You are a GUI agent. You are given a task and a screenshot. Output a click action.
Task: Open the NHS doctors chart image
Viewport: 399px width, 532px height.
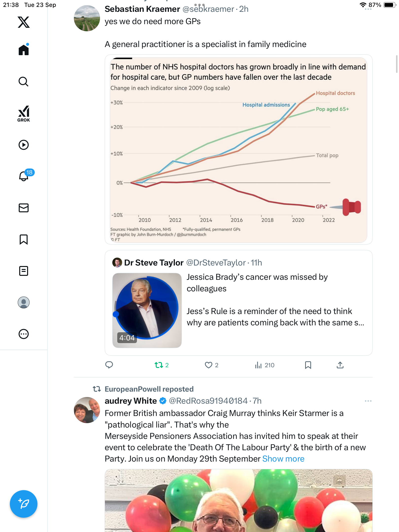(x=238, y=150)
